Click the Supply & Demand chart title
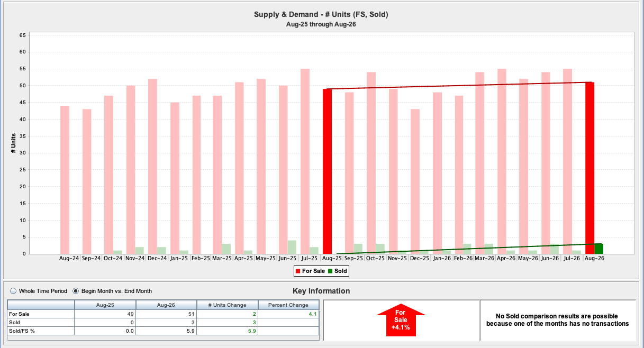Screen dimensions: 644x348 (322, 14)
